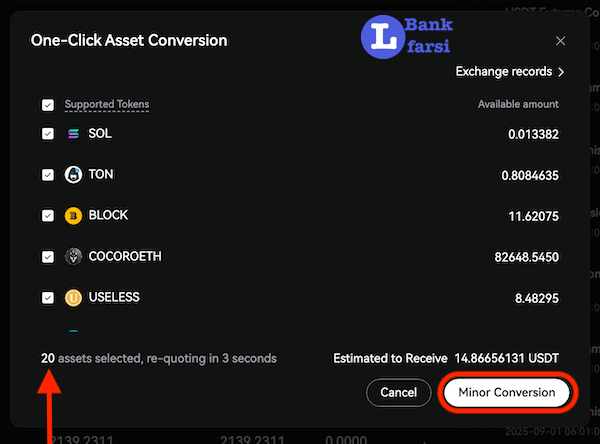
Task: Click the TON token icon
Action: click(x=73, y=175)
